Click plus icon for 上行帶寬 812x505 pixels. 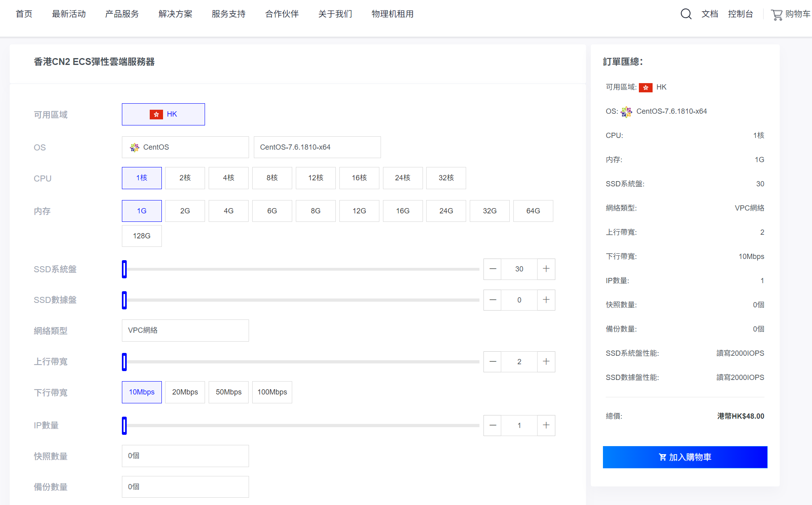click(546, 362)
